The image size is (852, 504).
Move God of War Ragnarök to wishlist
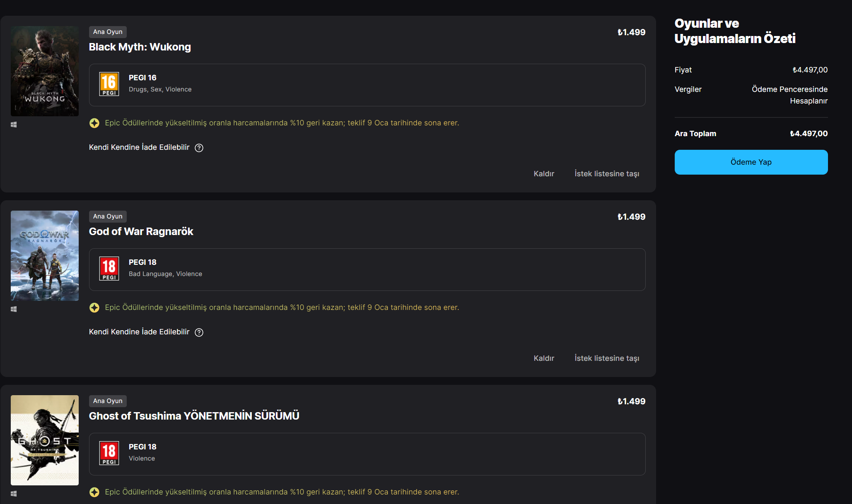[606, 358]
